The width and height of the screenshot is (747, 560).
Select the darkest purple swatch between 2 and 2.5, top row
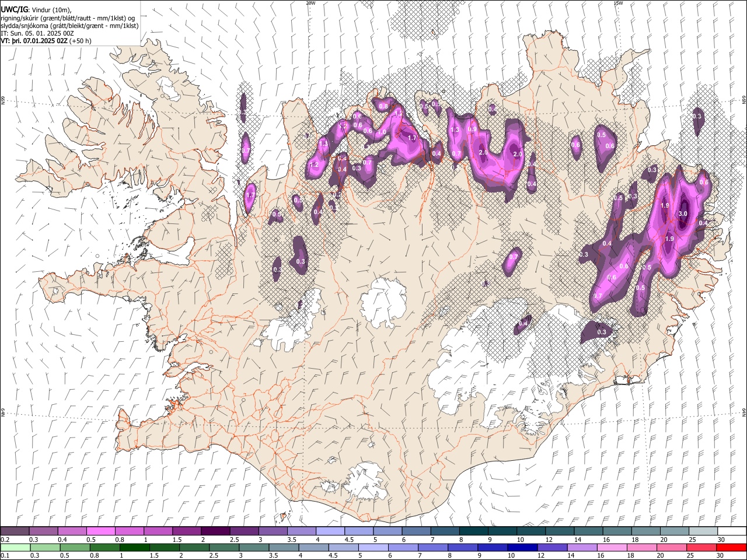215,531
